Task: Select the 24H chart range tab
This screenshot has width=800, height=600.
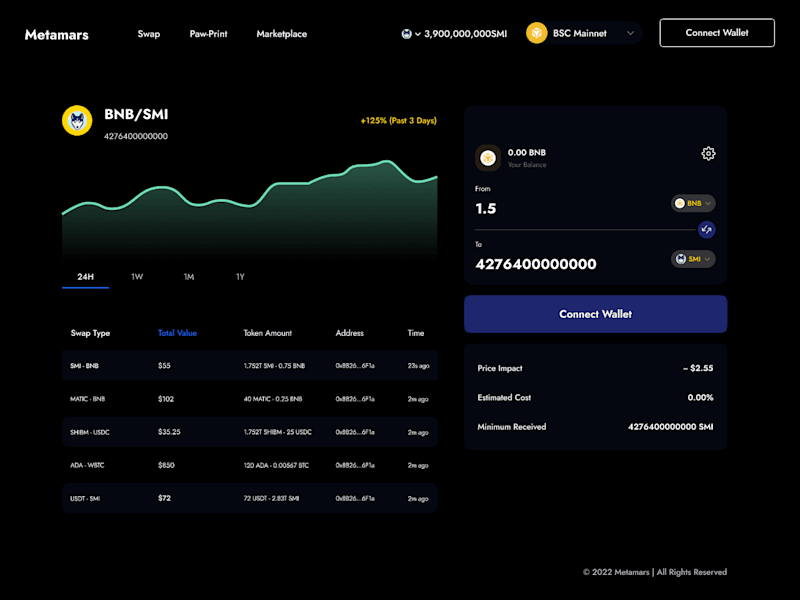Action: 85,277
